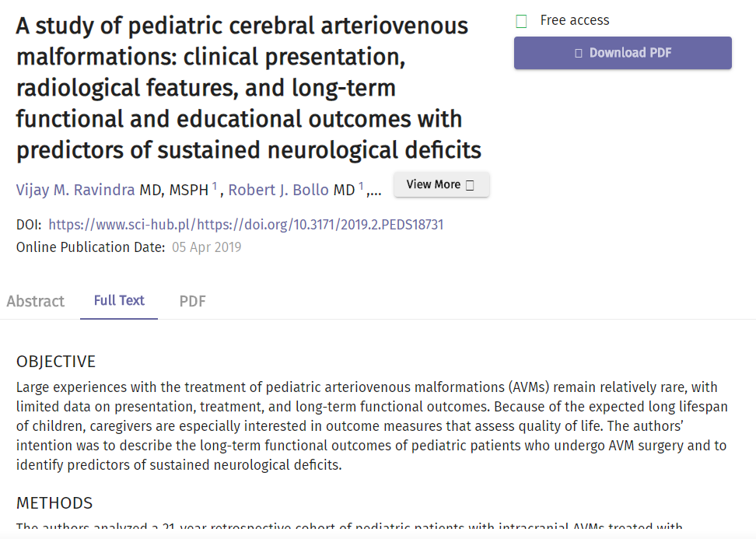Expand the author list with View More

tap(441, 184)
